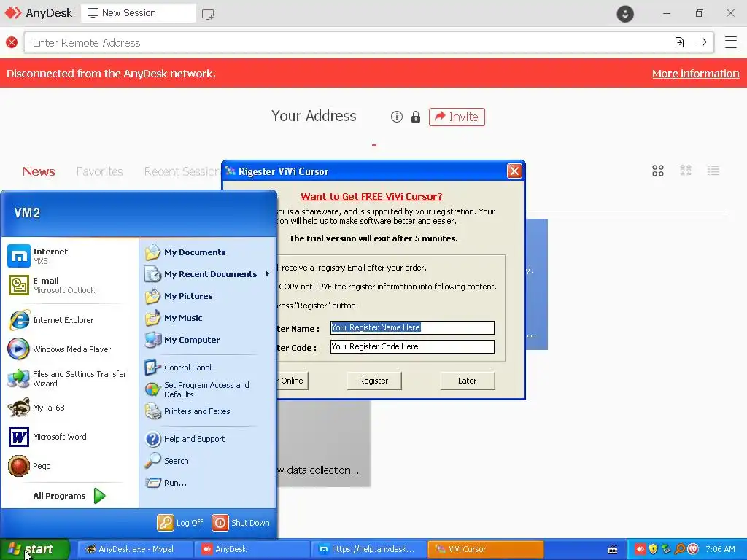
Task: Click the 7:06 AM clock
Action: pyautogui.click(x=720, y=549)
